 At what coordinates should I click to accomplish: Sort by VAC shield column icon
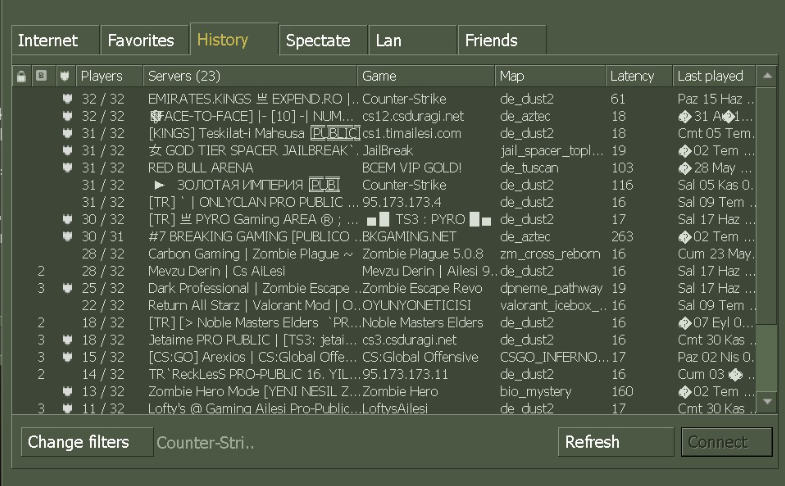coord(65,76)
